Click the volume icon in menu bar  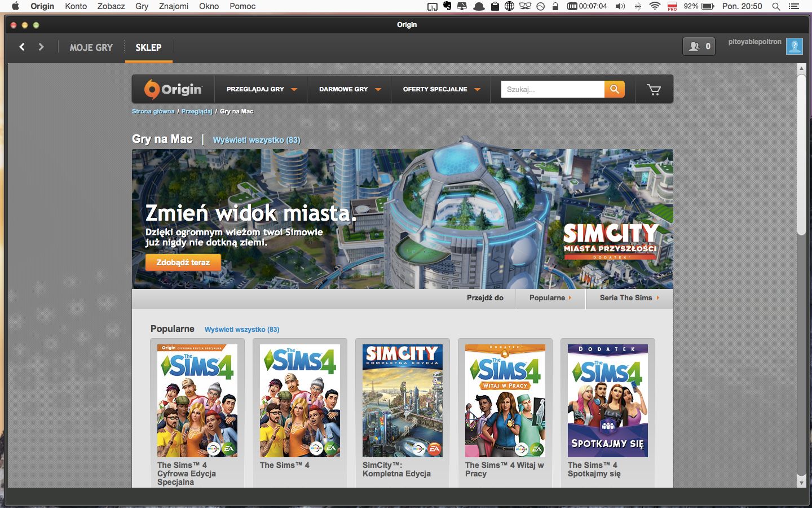tap(620, 6)
